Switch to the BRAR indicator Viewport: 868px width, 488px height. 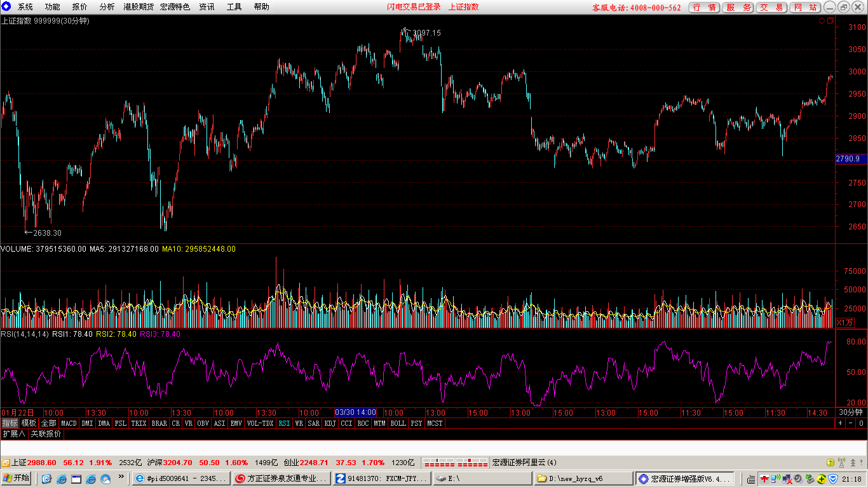point(159,423)
